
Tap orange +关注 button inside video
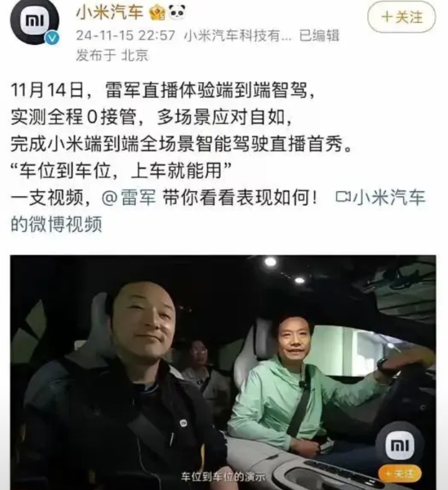[x=400, y=474]
